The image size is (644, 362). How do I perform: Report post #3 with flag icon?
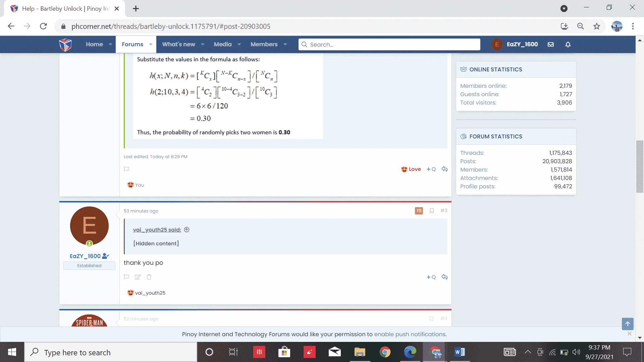pos(126,277)
